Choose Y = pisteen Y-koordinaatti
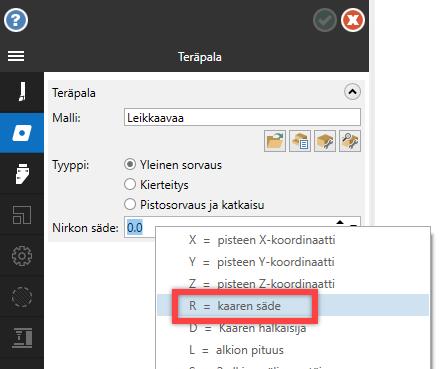 [x=293, y=262]
